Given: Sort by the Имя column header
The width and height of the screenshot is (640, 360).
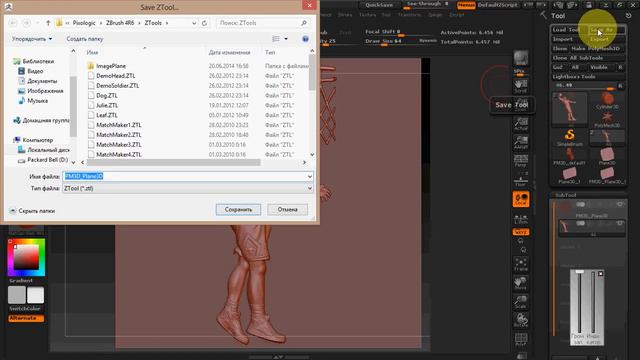Looking at the screenshot, I should pos(92,52).
